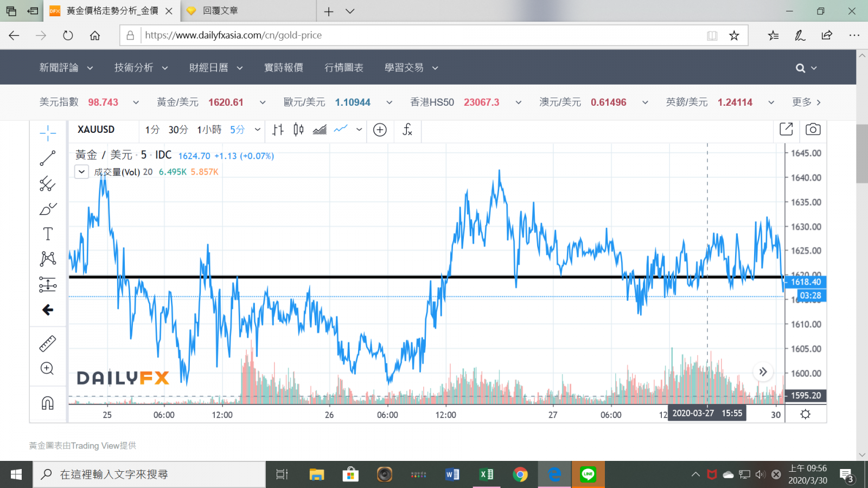Select the 30分 timeframe
The image size is (868, 488).
click(x=178, y=130)
